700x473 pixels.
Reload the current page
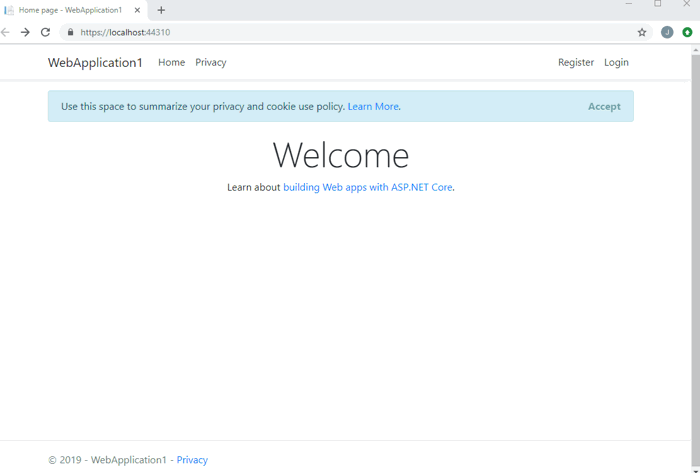(45, 32)
